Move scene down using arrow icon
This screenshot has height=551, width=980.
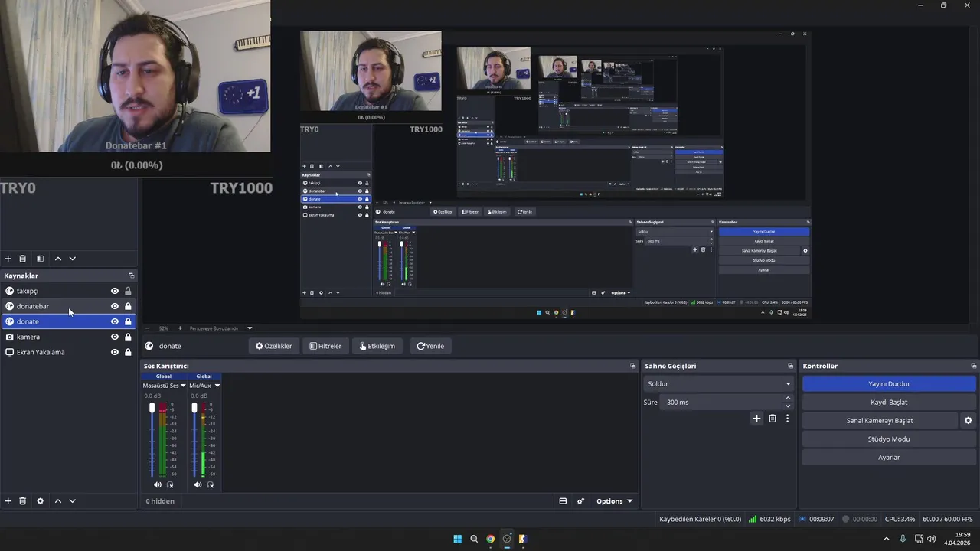72,259
